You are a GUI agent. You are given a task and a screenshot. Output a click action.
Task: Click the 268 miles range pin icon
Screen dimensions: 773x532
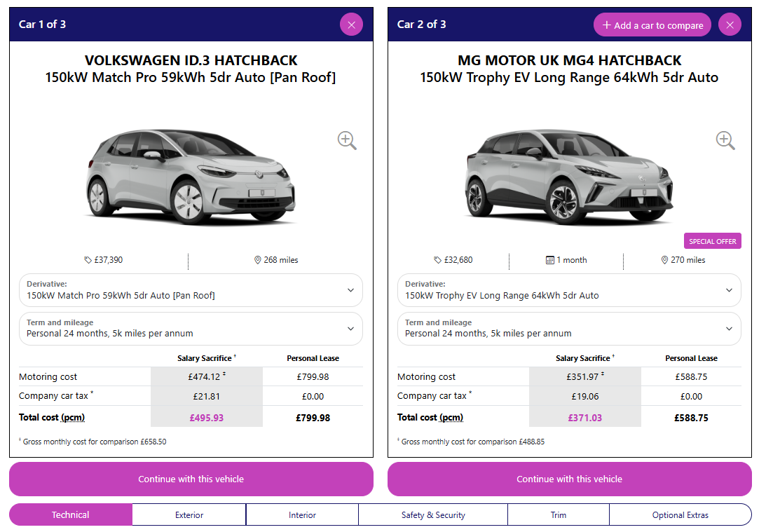(x=258, y=260)
